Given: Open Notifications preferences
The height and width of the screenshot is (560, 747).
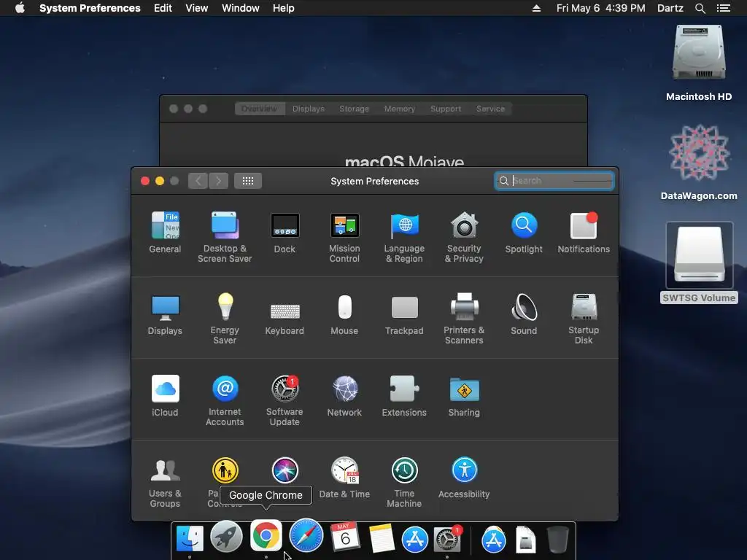Looking at the screenshot, I should [584, 233].
